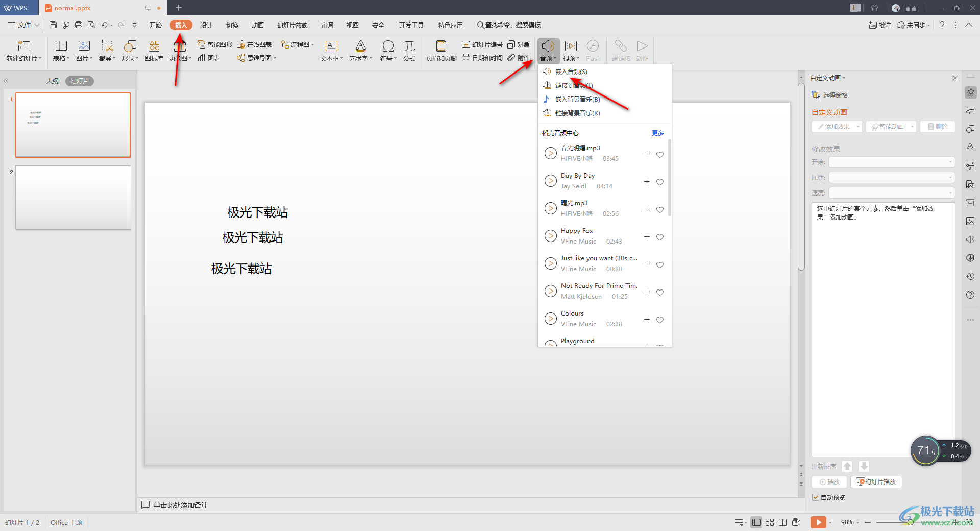Viewport: 980px width, 531px height.
Task: Open the 动画 animation tab
Action: point(258,25)
